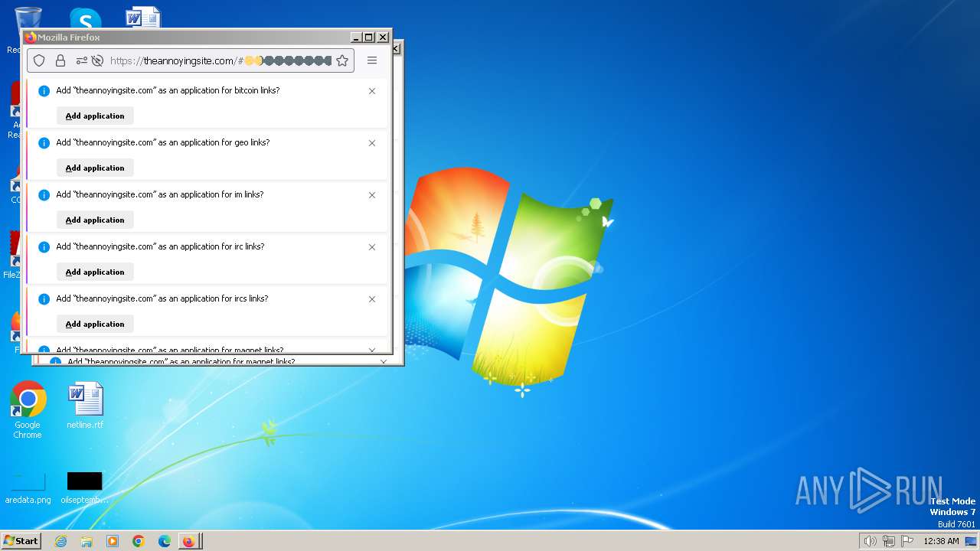
Task: Open the site permissions icon in address bar
Action: 81,60
